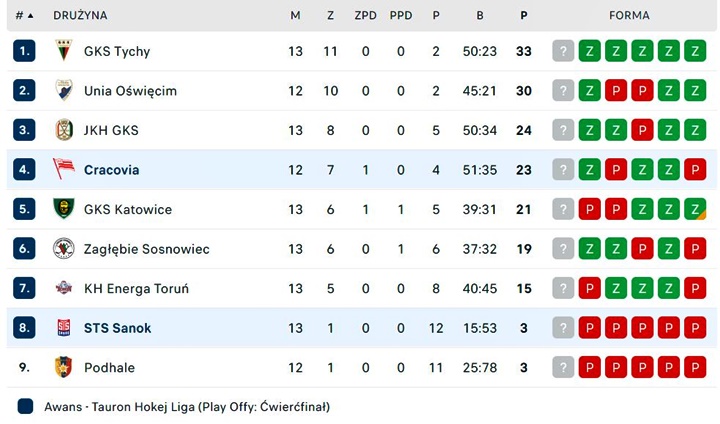Screen dimensions: 720x424
Task: Click the Unia Oświęcim club crest
Action: tap(64, 90)
